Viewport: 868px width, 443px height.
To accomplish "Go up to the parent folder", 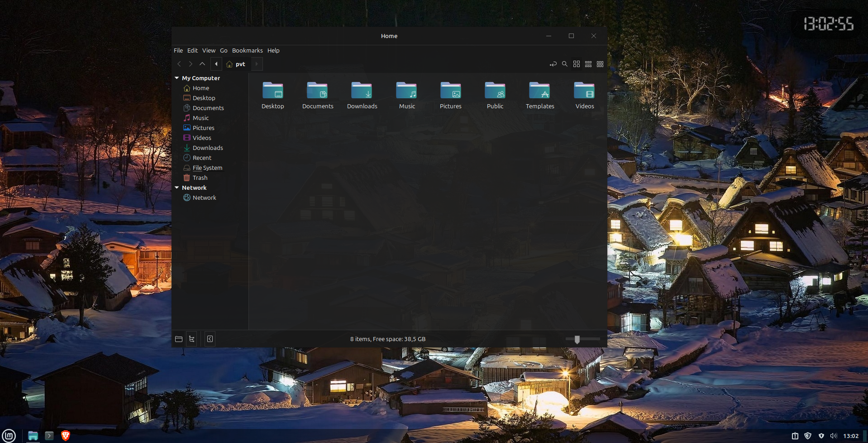I will pos(202,64).
